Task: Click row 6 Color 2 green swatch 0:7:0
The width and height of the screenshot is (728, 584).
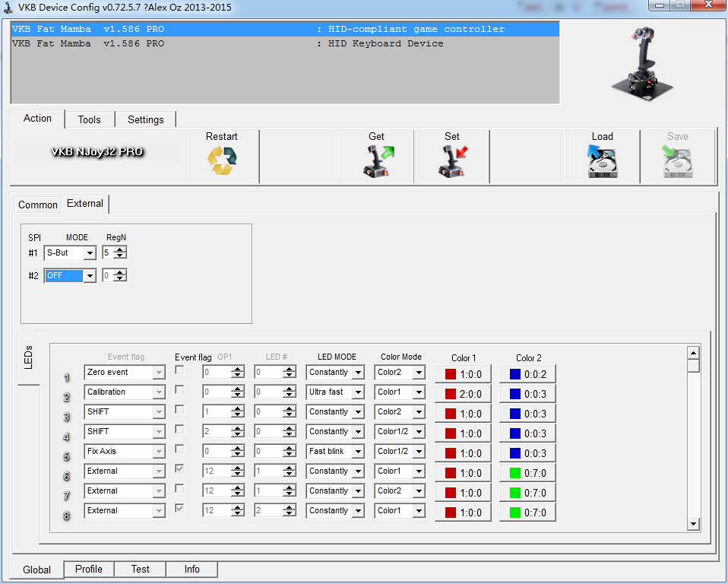Action: 527,473
